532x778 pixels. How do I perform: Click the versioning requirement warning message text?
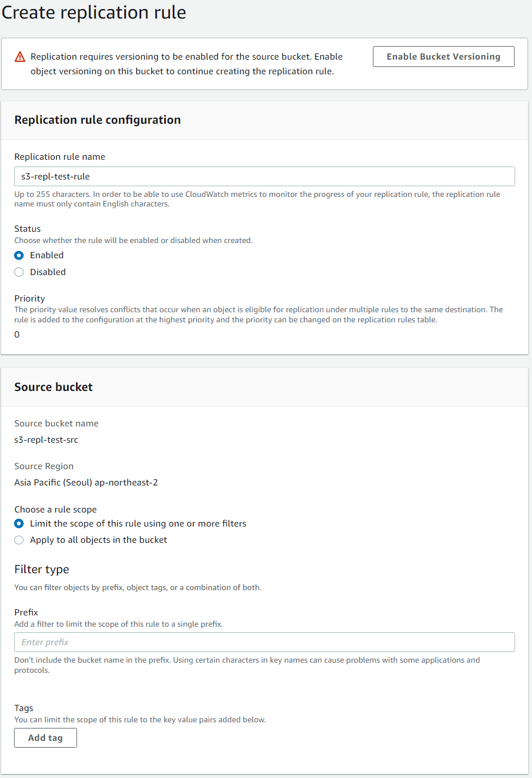(x=186, y=64)
